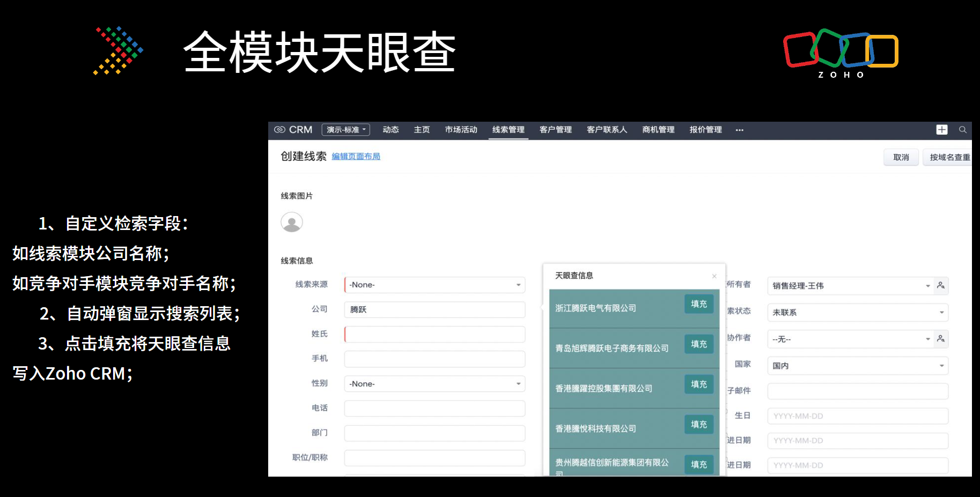Click the CRM logo icon
The height and width of the screenshot is (497, 980).
(279, 130)
